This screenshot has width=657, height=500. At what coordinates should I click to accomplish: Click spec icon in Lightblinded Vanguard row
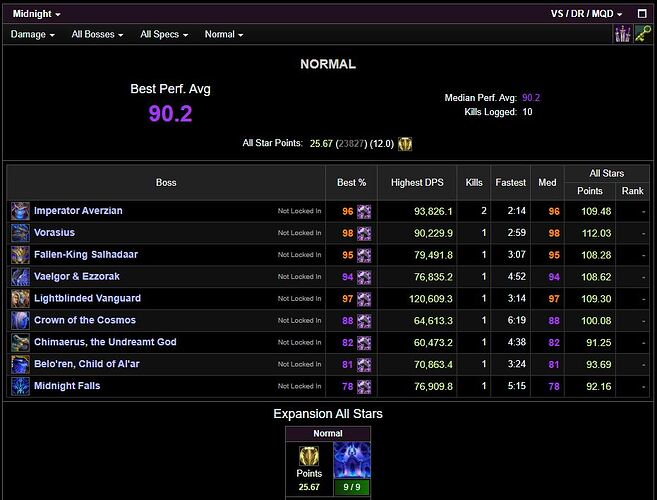[x=364, y=299]
